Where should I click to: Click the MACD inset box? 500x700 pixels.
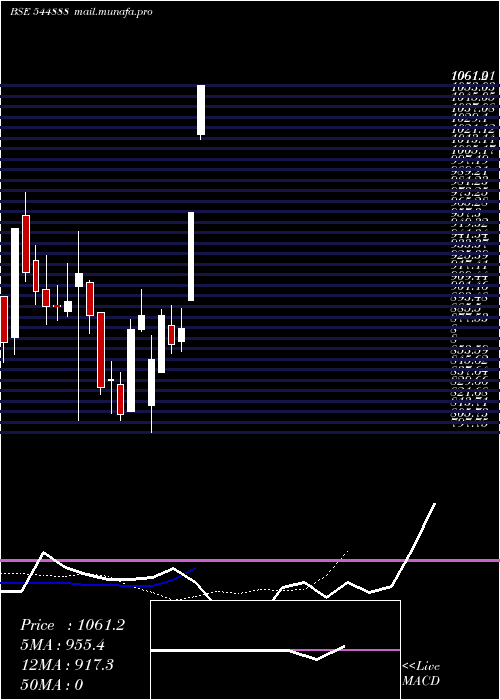click(x=275, y=650)
